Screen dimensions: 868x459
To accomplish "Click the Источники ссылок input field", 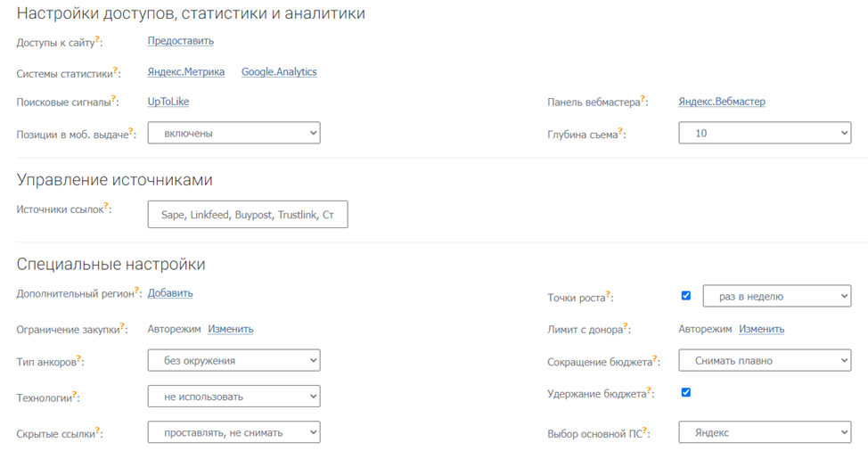I will 248,215.
